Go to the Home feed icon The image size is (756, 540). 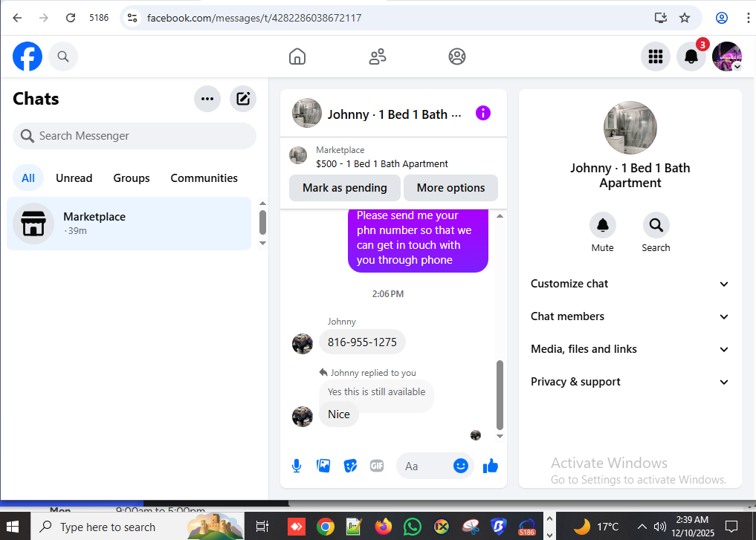coord(297,56)
